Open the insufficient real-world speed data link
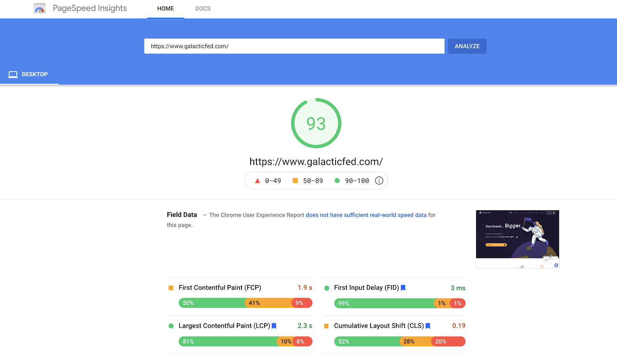Image resolution: width=617 pixels, height=364 pixels. point(366,215)
